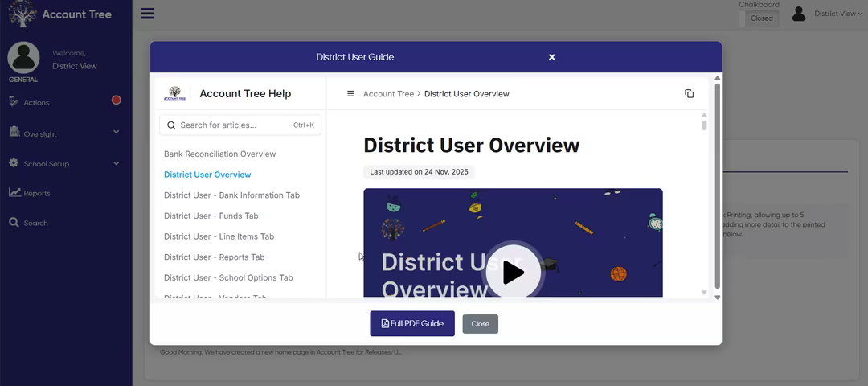868x386 pixels.
Task: Click the profile icon in top right
Action: (x=798, y=14)
